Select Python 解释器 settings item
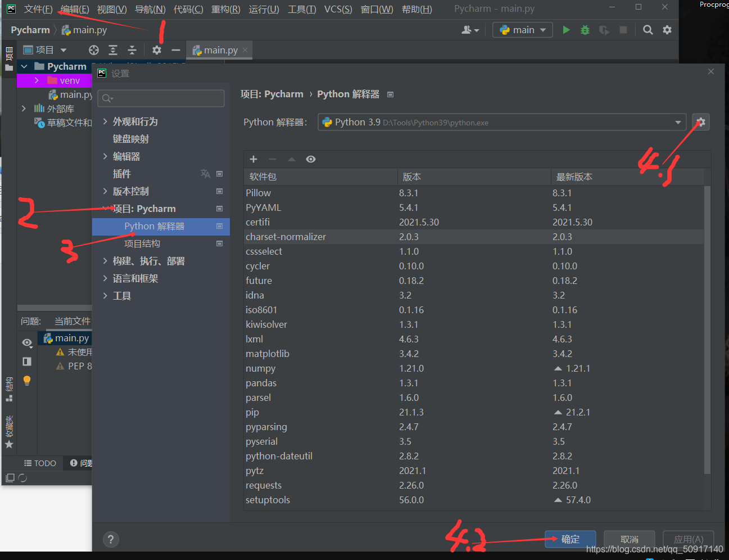Viewport: 729px width, 560px height. [161, 226]
